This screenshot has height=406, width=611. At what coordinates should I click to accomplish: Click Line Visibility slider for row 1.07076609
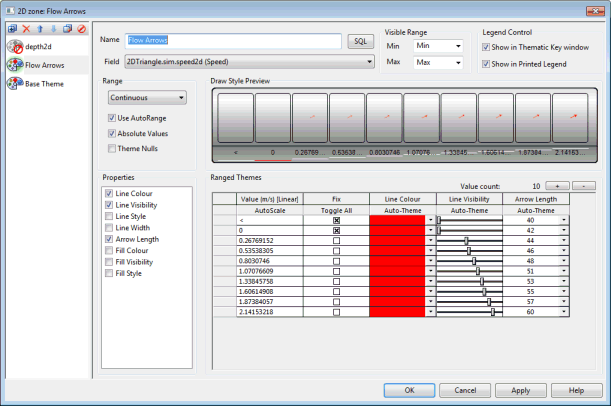[x=469, y=271]
